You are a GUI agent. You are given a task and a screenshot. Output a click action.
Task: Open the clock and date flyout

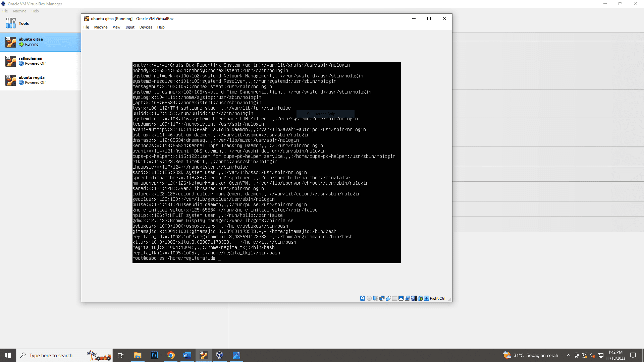pyautogui.click(x=615, y=355)
